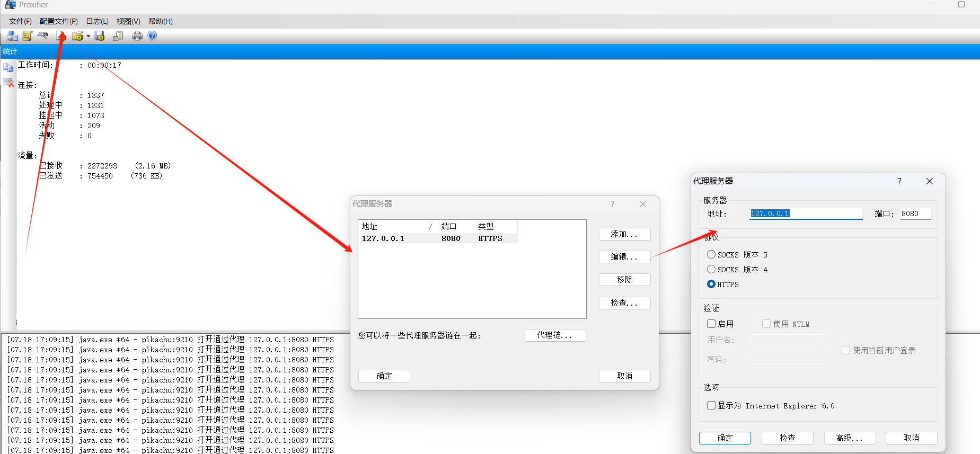Toggle the 使用 NTLM checkbox
The height and width of the screenshot is (454, 980).
(766, 323)
